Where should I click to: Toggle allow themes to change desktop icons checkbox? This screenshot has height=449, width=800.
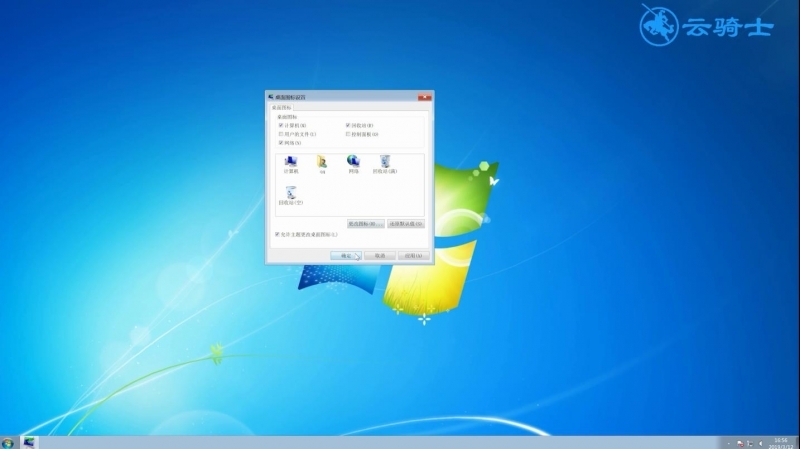277,234
